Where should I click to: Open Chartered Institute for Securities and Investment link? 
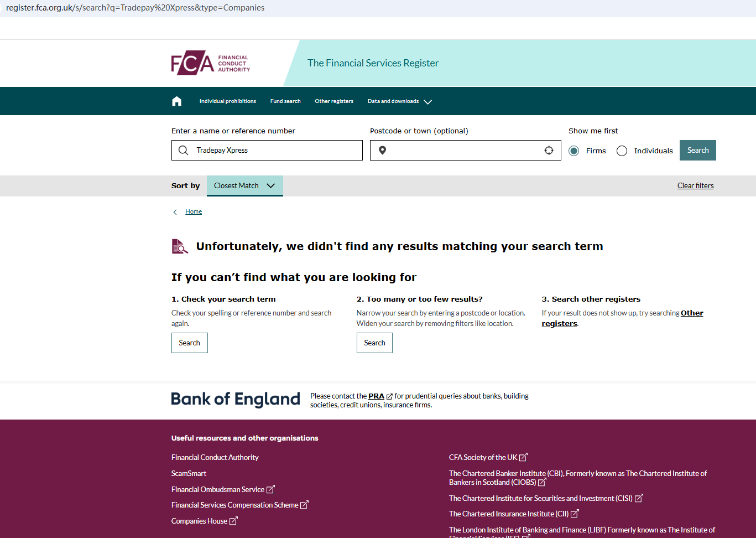(x=546, y=499)
